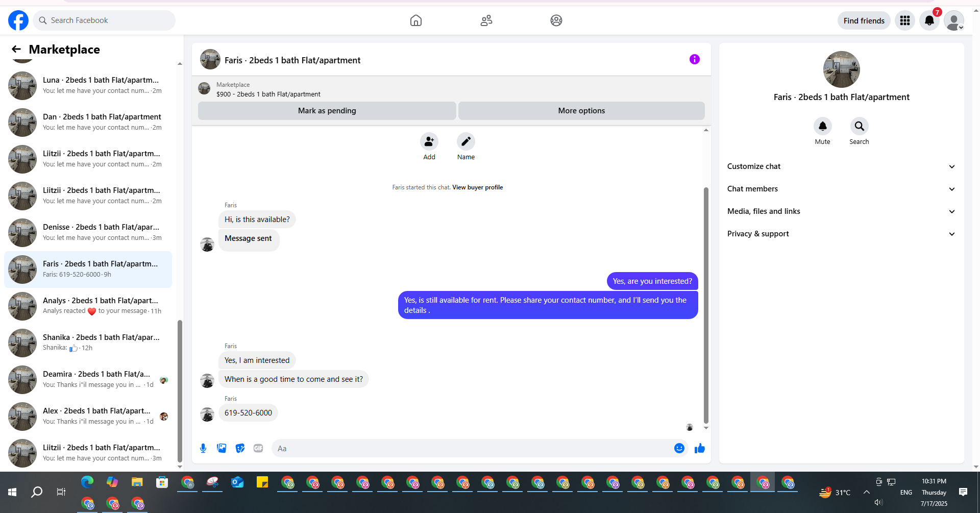The image size is (980, 513).
Task: Click the chat scroll-down arrow
Action: click(x=706, y=428)
